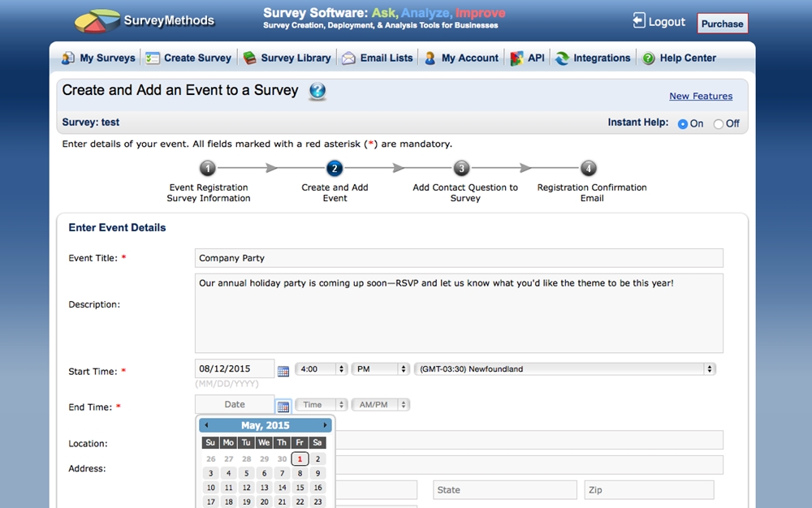The height and width of the screenshot is (508, 812).
Task: Click the Start Time calendar picker icon
Action: click(283, 370)
